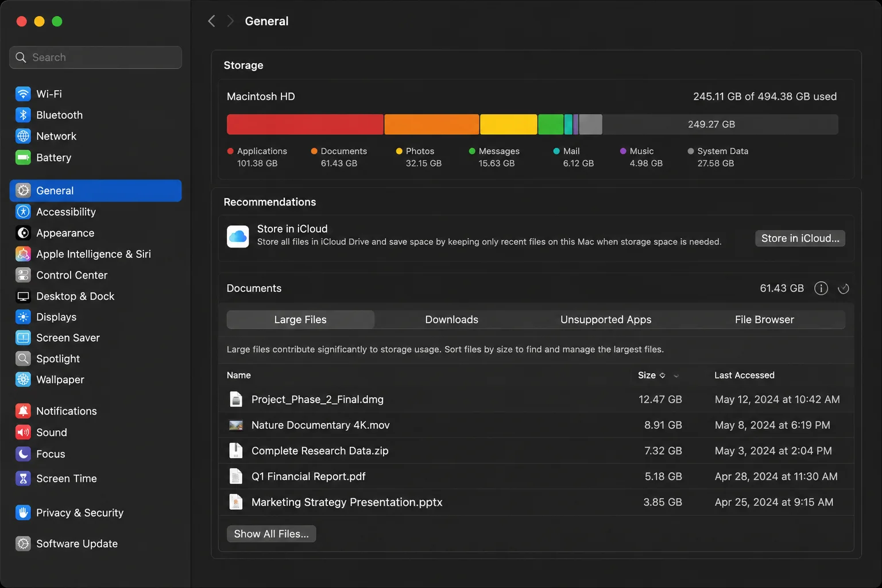Click the Last Accessed column header
Viewport: 882px width, 588px height.
pyautogui.click(x=744, y=375)
